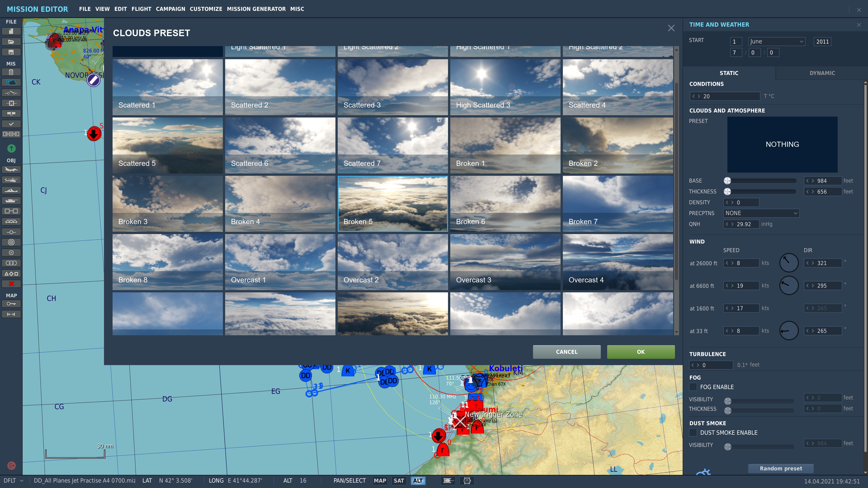Enable the DUST SMOKE ENABLE checkbox
The width and height of the screenshot is (868, 488).
(x=693, y=432)
